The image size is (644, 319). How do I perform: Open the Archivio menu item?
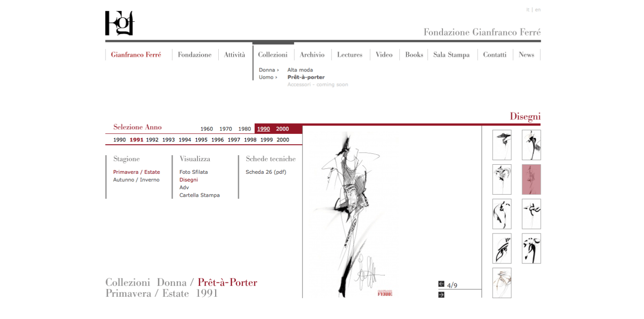click(312, 55)
